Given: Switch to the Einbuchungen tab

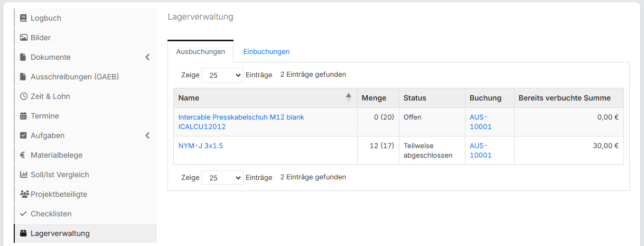Looking at the screenshot, I should (266, 52).
